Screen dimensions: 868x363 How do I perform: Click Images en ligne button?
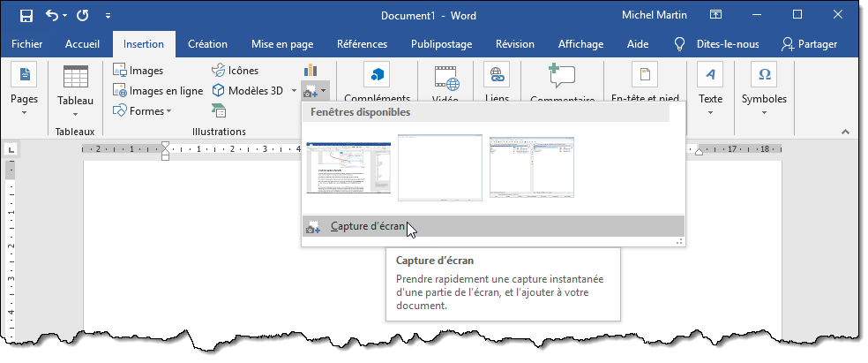coord(158,90)
